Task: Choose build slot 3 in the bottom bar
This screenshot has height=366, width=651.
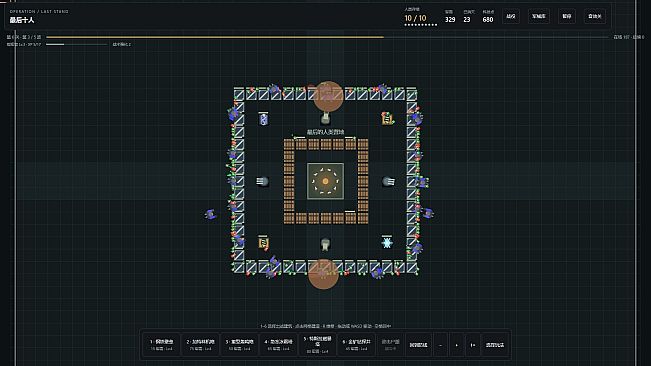Action: 240,345
